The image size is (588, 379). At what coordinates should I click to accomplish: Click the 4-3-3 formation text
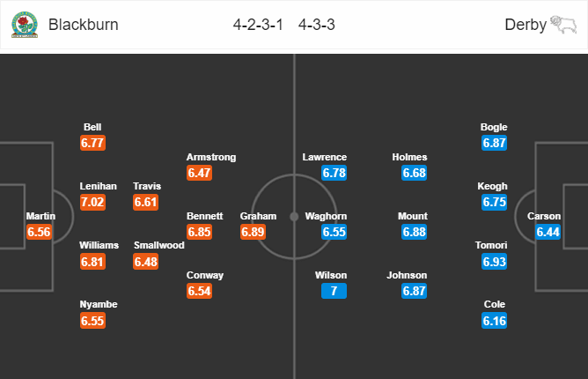tap(317, 25)
